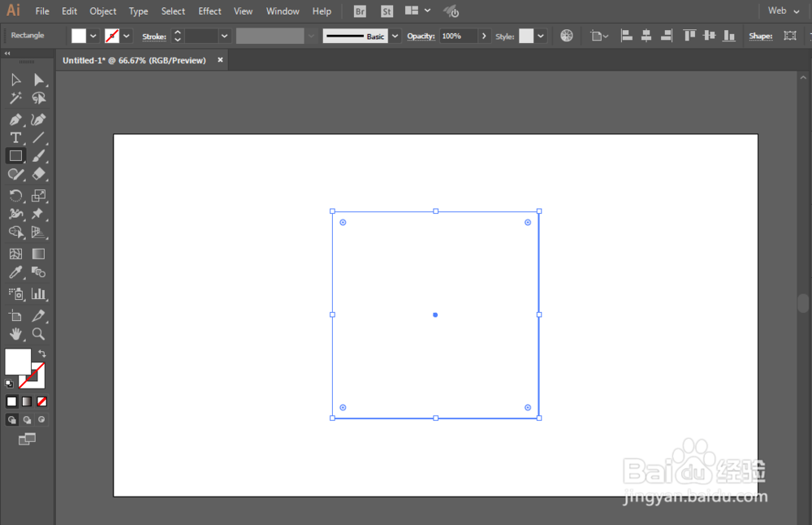
Task: Select the Direct Selection tool
Action: [x=38, y=80]
